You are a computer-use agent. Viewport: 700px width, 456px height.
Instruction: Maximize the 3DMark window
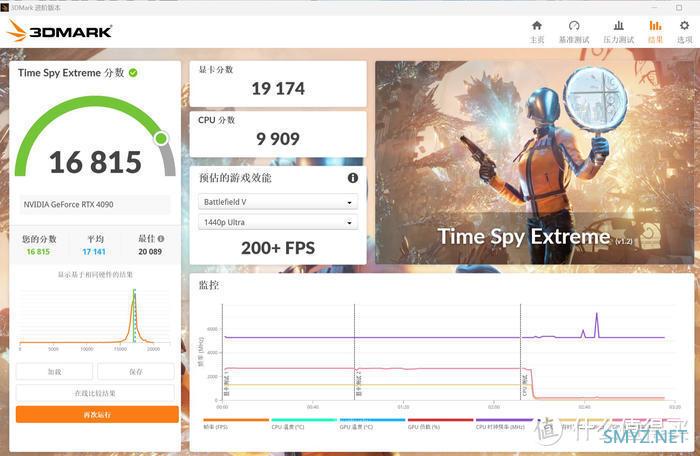click(679, 8)
